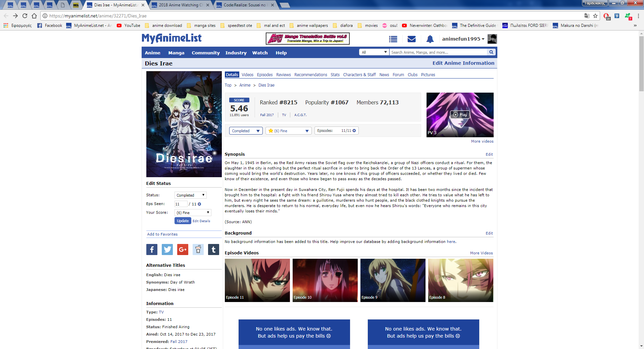Screen dimensions: 644x349
Task: Open the Manga navigation menu
Action: click(176, 53)
